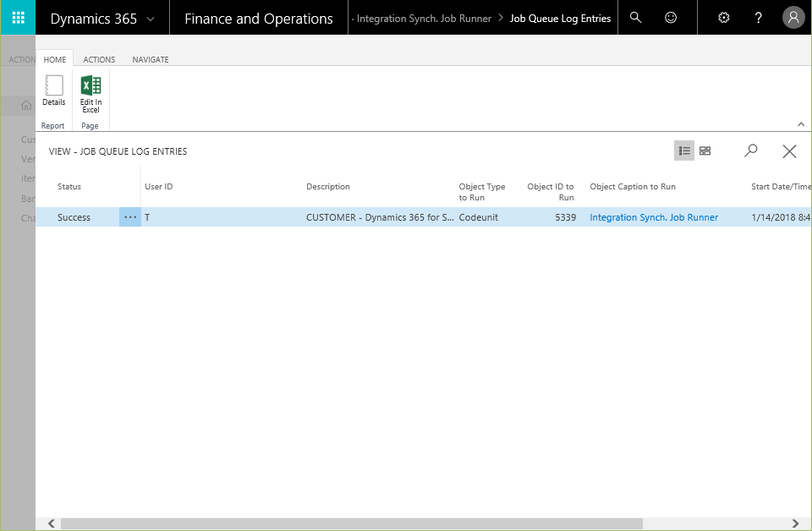Switch to tile view layout
This screenshot has width=812, height=531.
click(x=705, y=151)
